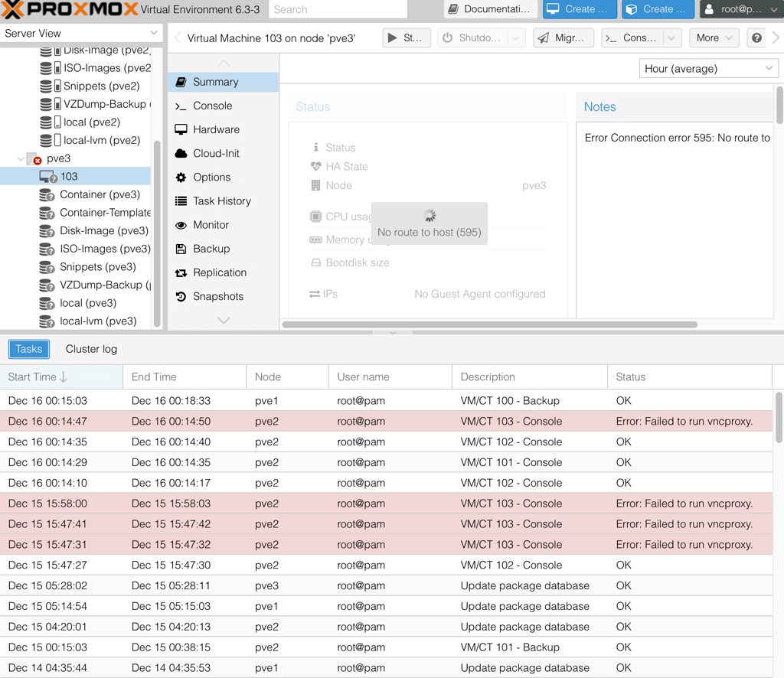The image size is (784, 678).
Task: Select Snapshots in the VM menu
Action: pyautogui.click(x=223, y=297)
